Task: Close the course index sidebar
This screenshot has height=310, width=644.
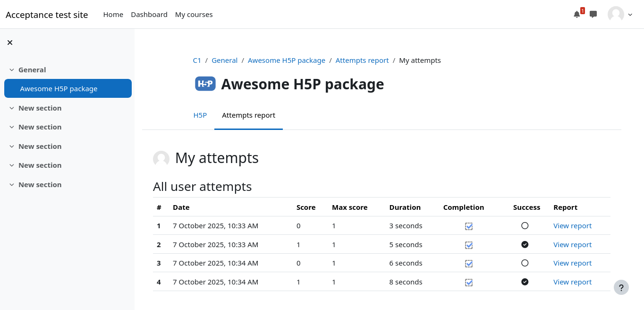Action: pos(10,43)
